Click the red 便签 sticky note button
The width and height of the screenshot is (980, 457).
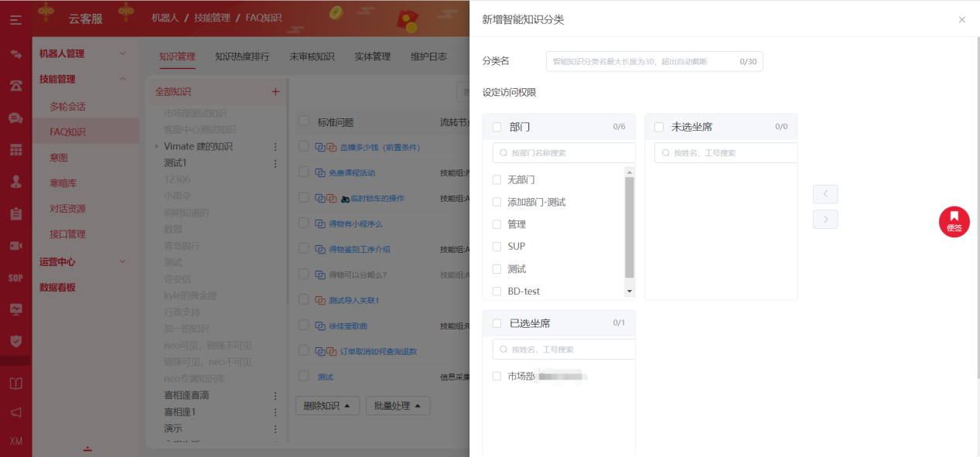tap(954, 222)
